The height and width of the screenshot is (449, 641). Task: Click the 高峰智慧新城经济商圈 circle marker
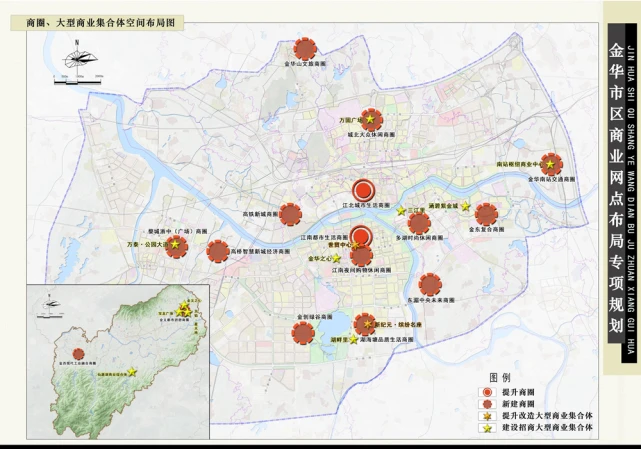(x=218, y=251)
